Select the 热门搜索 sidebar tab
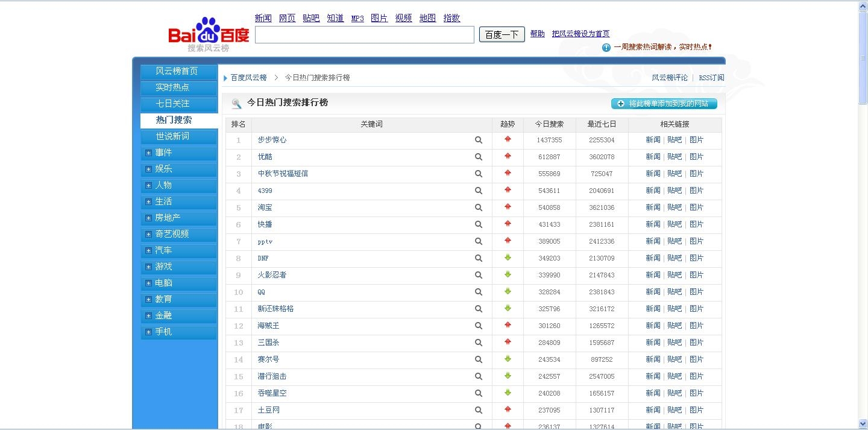Screen dimensions: 868x430 (x=178, y=120)
